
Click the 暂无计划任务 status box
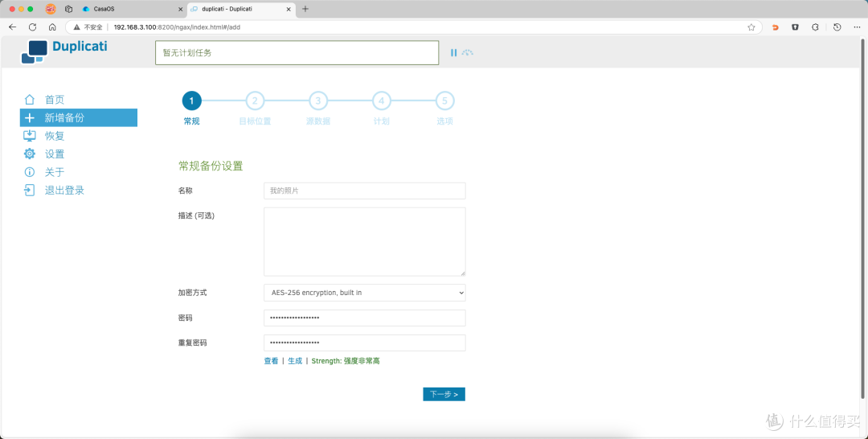click(297, 52)
